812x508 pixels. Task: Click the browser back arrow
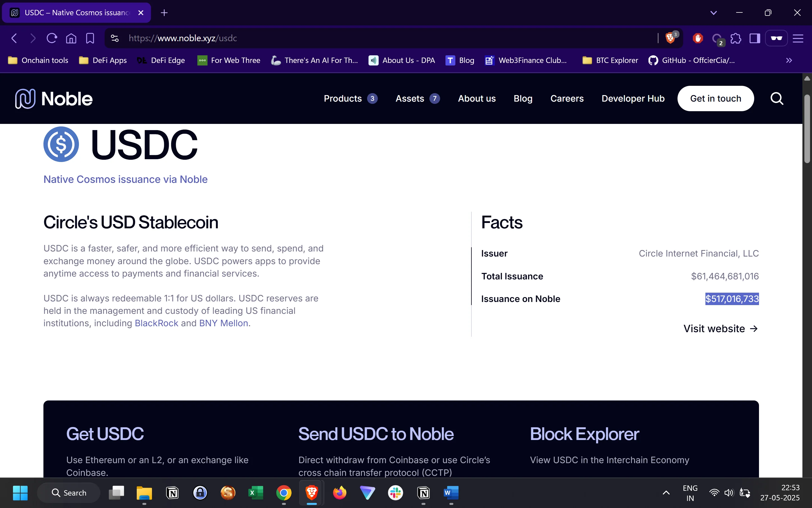tap(14, 38)
